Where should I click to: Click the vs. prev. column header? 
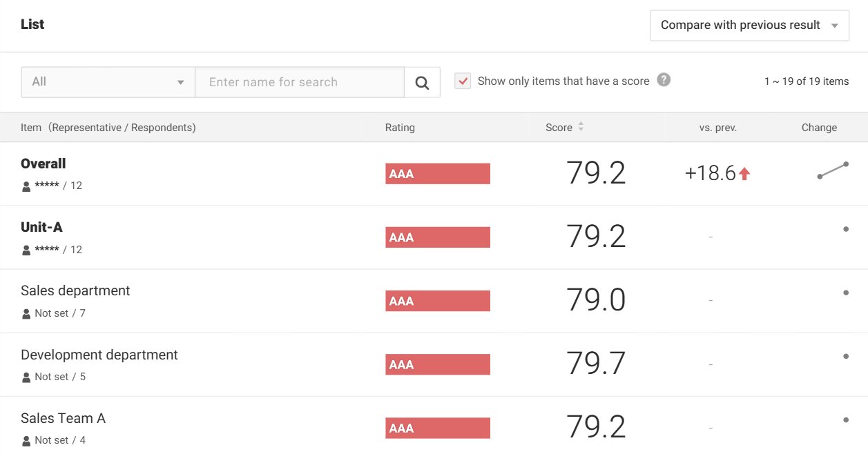(x=717, y=128)
